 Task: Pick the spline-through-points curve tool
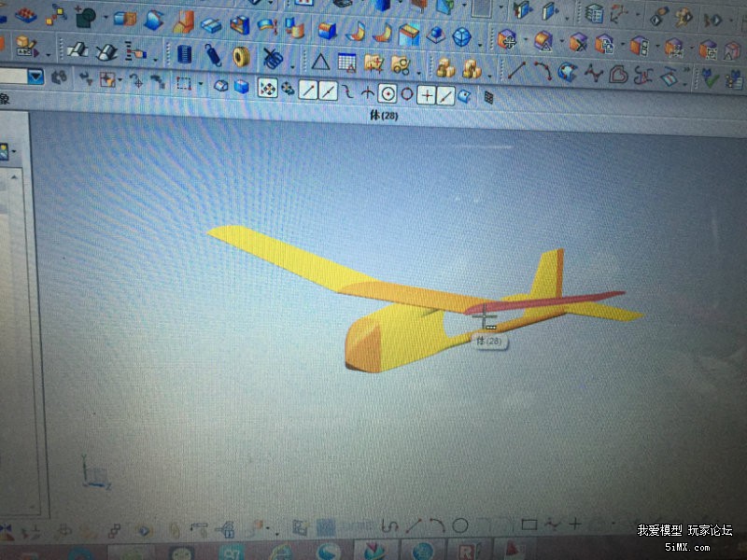point(593,73)
